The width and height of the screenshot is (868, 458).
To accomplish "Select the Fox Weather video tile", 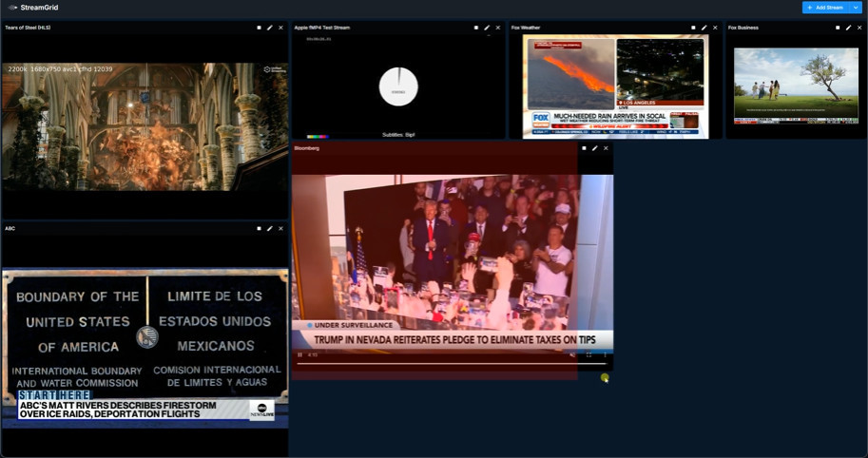I will [x=615, y=86].
